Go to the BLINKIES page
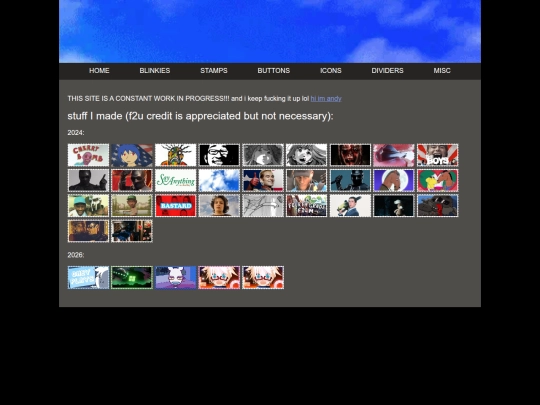Screen dimensions: 540x405 click(x=155, y=71)
